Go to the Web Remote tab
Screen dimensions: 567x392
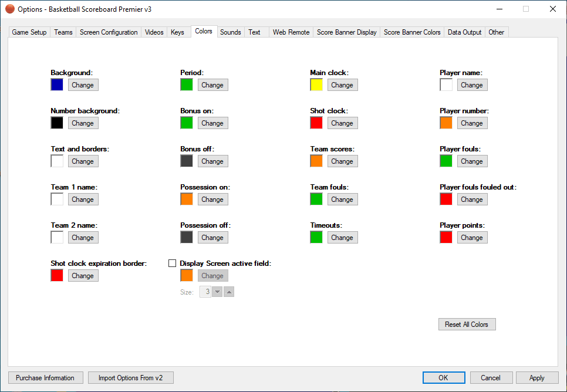tap(291, 32)
